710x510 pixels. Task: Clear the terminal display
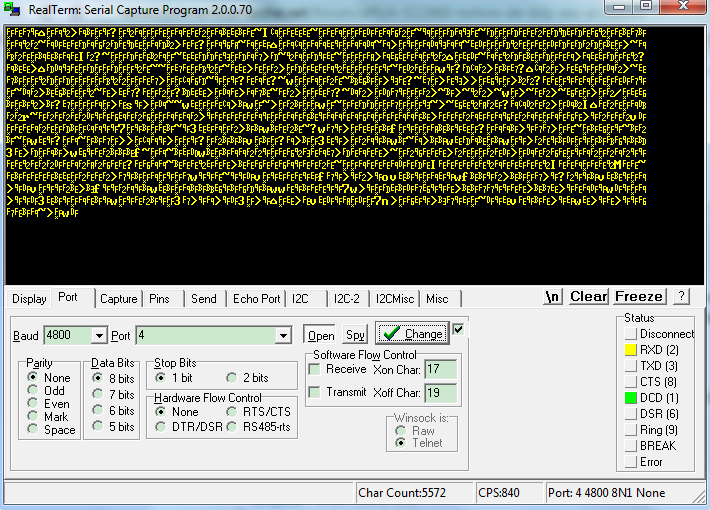click(x=588, y=297)
